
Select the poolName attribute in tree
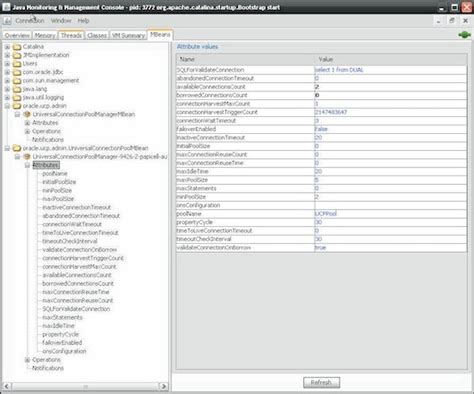(55, 174)
